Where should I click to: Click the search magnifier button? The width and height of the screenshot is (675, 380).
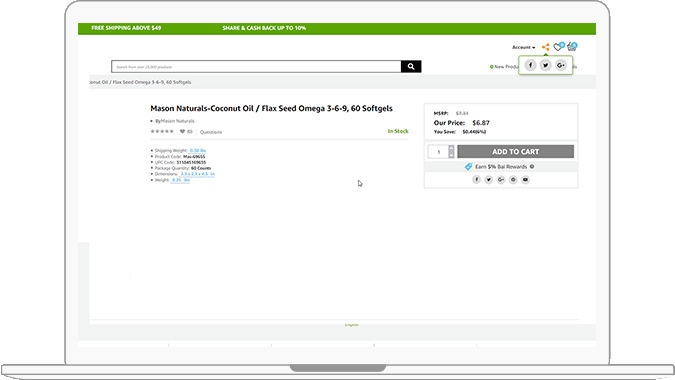[411, 66]
